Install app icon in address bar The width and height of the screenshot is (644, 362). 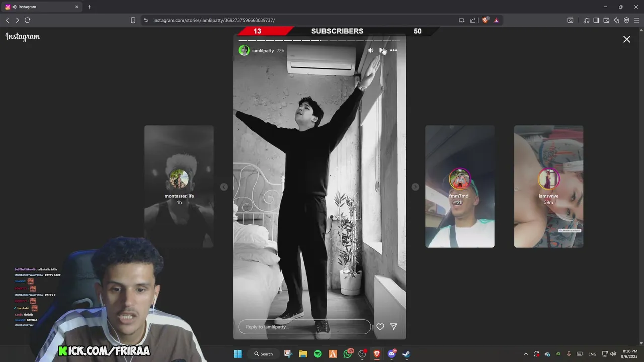[x=461, y=20]
